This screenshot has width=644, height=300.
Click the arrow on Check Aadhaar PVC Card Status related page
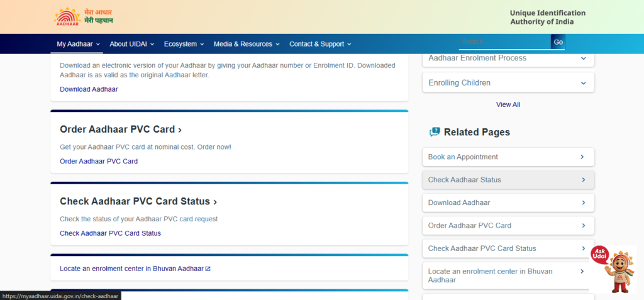click(582, 248)
